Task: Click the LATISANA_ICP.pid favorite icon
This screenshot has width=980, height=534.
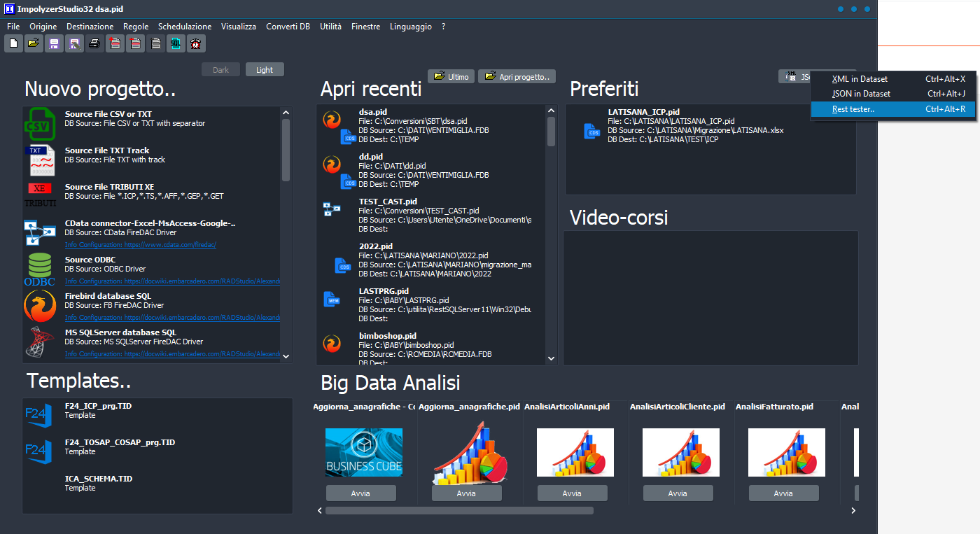Action: [x=593, y=131]
